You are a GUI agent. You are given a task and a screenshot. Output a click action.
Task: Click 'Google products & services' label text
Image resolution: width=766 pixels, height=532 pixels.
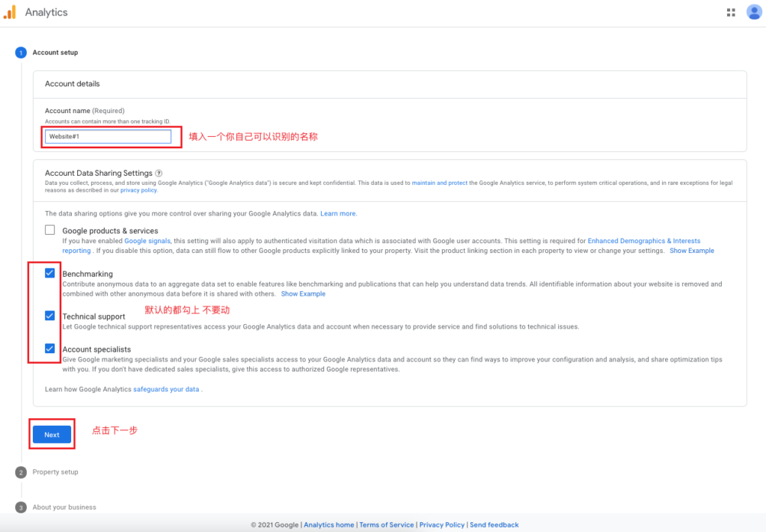coord(111,230)
